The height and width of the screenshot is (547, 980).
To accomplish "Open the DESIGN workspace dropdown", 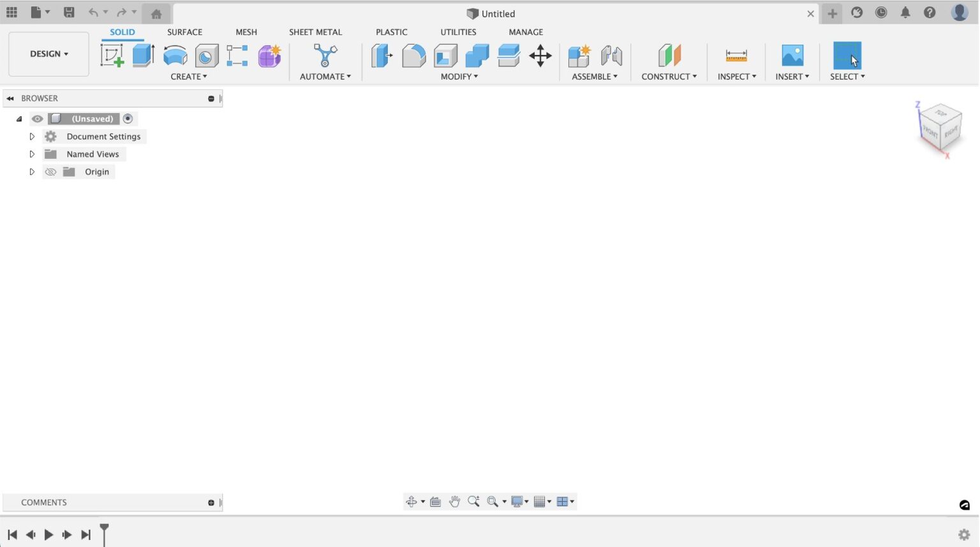I will [x=48, y=54].
